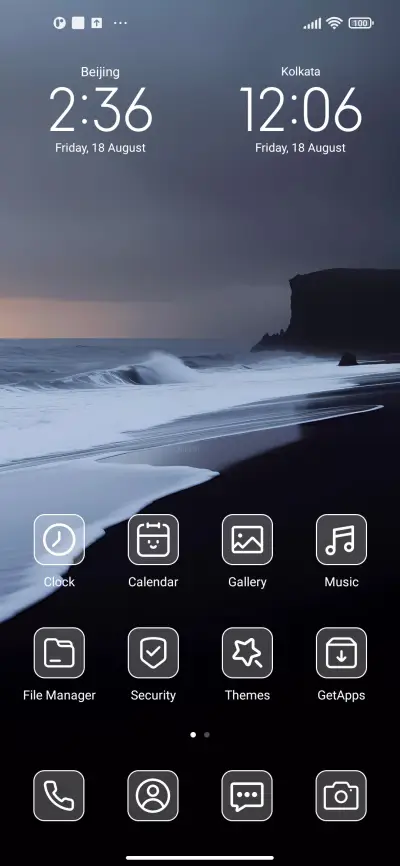Tap the upload arrow notification icon
Screen dimensions: 400x866
point(97,23)
